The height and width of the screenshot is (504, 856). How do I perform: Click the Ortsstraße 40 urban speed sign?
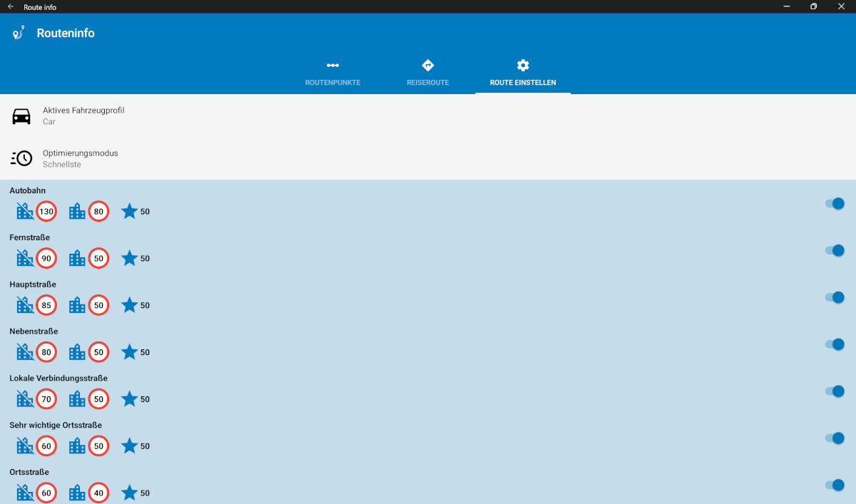(x=98, y=493)
